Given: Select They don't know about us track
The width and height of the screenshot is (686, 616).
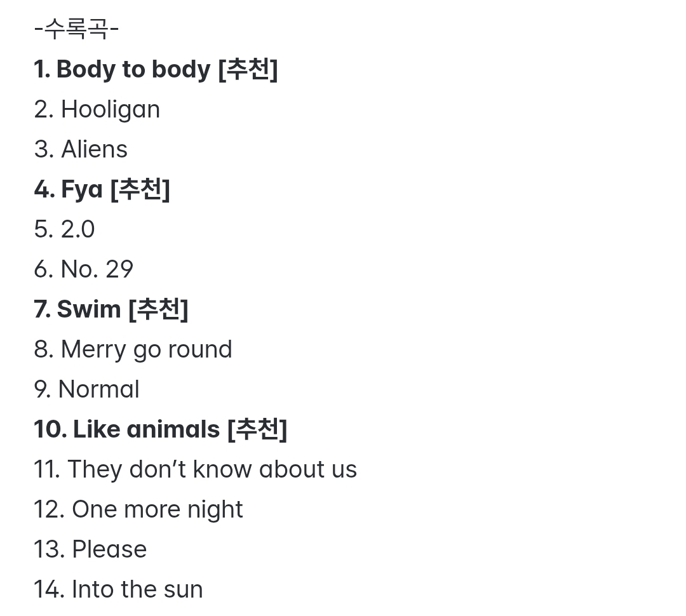Looking at the screenshot, I should tap(212, 469).
